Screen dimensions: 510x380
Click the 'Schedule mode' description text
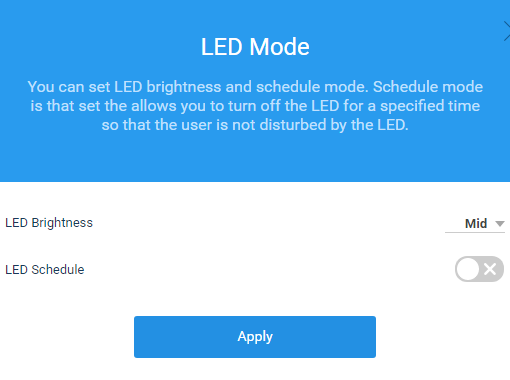[x=428, y=87]
